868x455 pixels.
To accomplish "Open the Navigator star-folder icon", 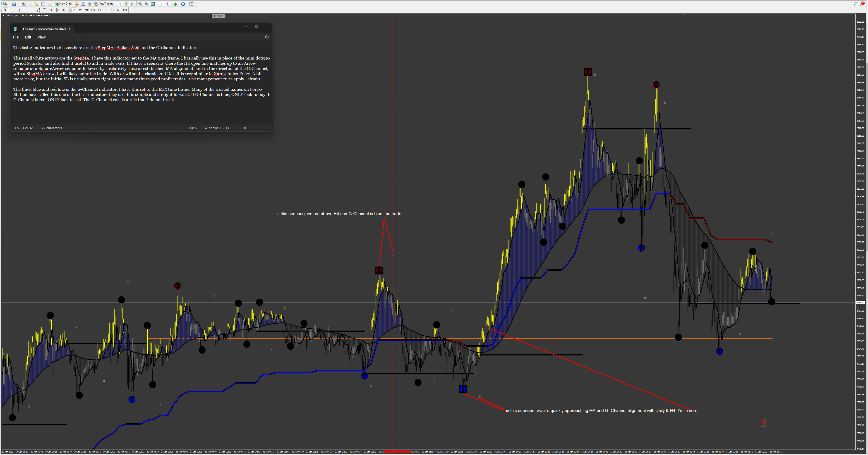I will [36, 4].
